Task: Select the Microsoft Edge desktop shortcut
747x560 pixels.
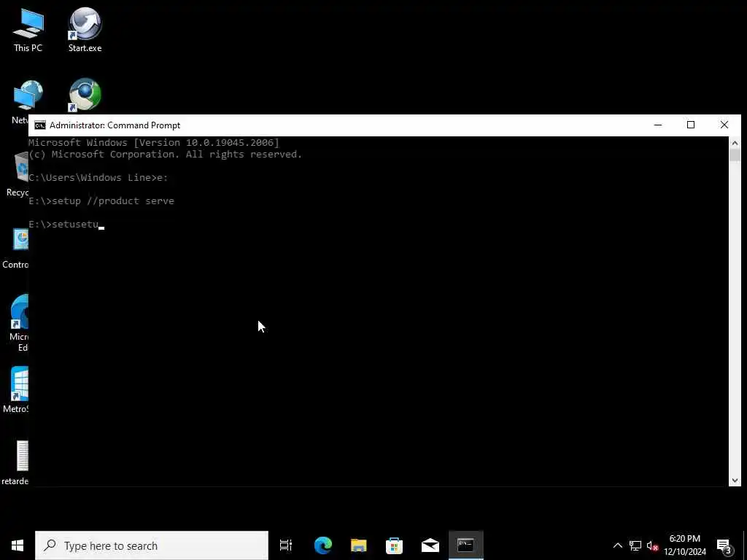Action: click(19, 323)
